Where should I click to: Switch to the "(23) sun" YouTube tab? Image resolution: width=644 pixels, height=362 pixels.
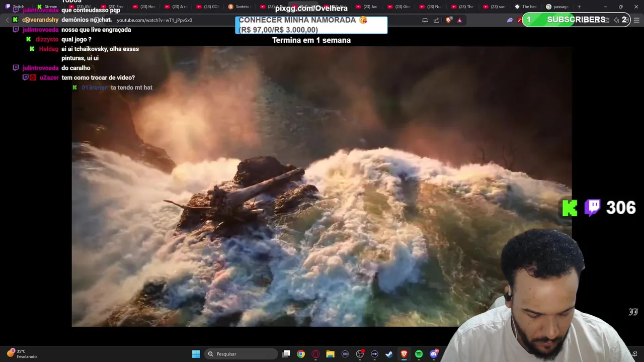click(x=494, y=7)
